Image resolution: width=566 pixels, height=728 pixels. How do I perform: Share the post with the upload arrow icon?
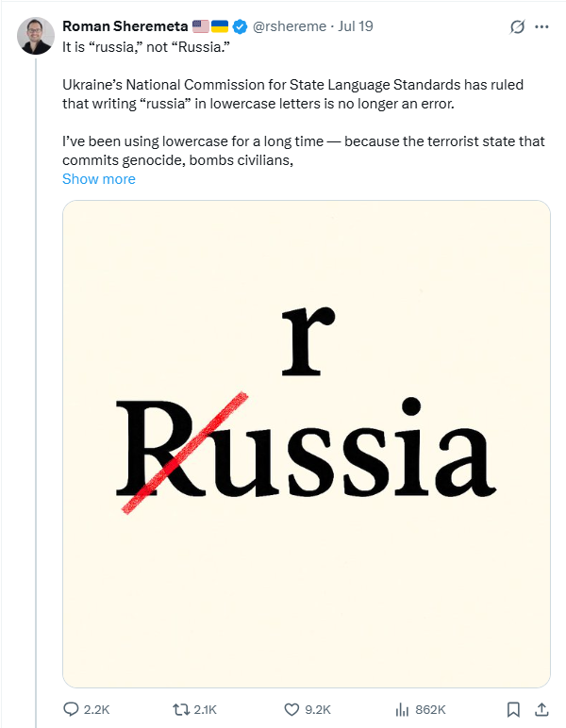541,709
